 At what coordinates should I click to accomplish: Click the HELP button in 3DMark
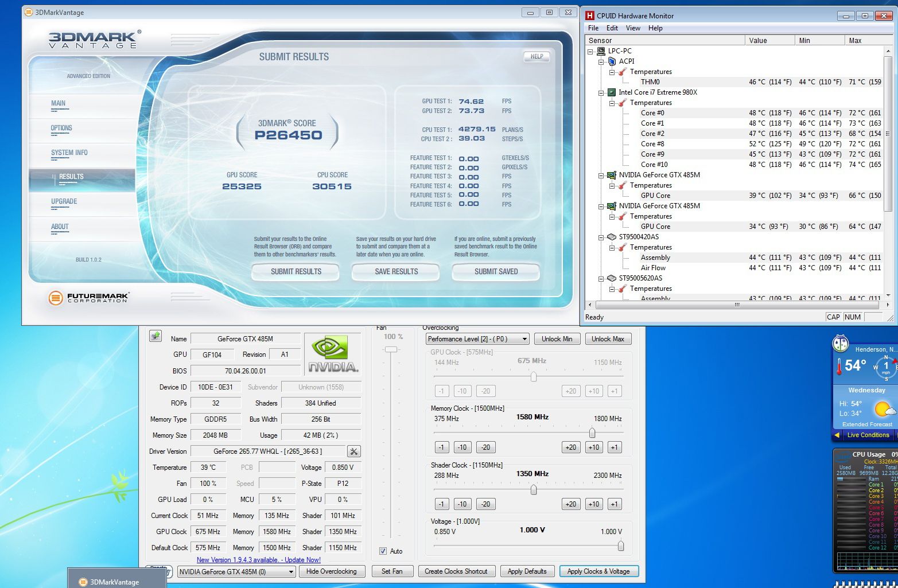coord(537,56)
